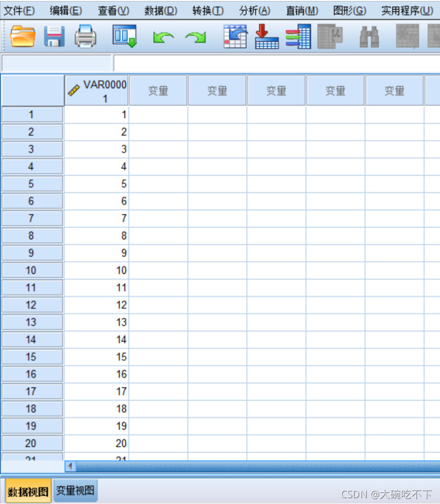This screenshot has height=504, width=440.
Task: Switch to 变量视图 tab
Action: [x=75, y=490]
